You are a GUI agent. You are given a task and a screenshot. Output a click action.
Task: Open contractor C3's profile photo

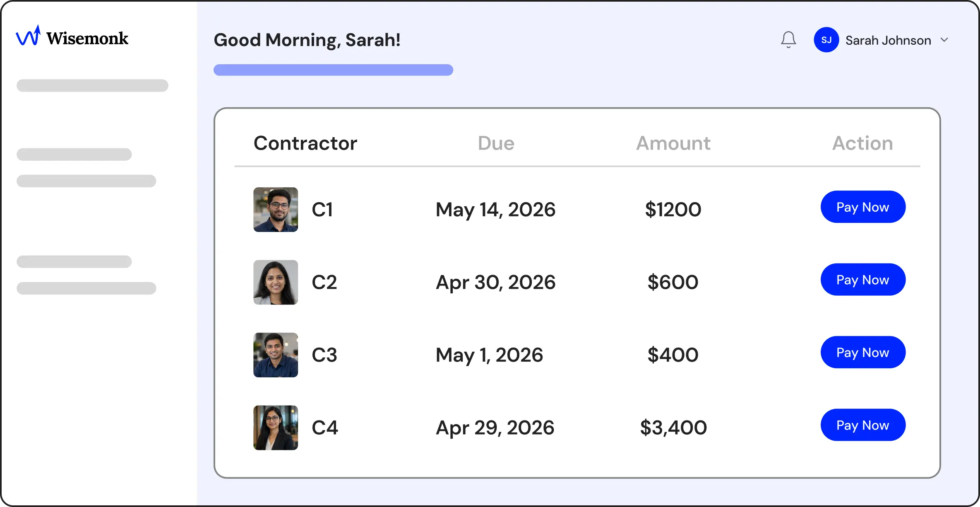276,355
